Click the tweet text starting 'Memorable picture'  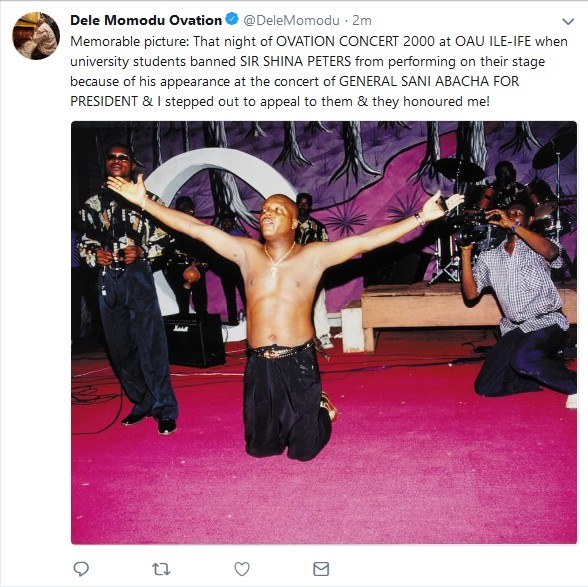click(318, 71)
